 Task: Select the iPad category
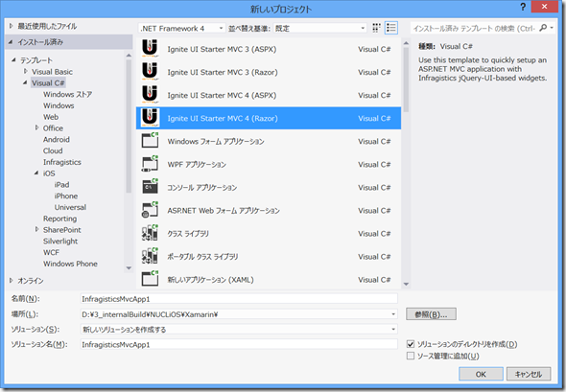(x=61, y=185)
